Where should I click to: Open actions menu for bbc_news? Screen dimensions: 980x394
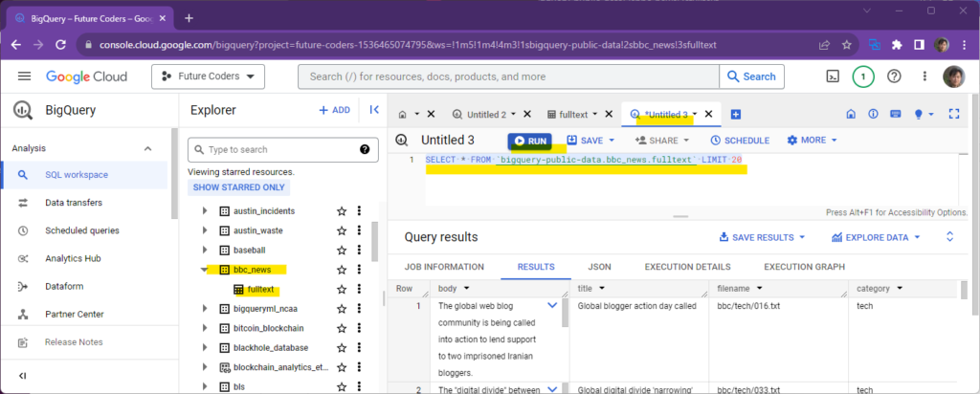coord(359,270)
